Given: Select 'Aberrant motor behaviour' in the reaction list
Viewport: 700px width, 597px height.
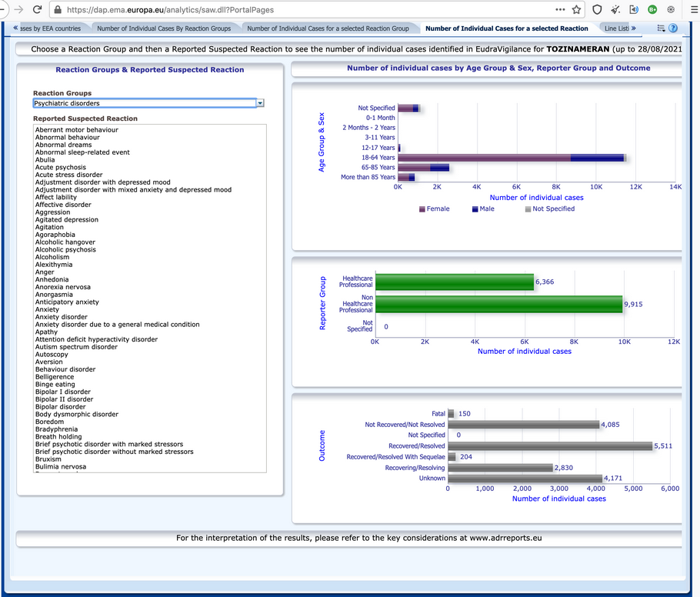Looking at the screenshot, I should [x=77, y=130].
